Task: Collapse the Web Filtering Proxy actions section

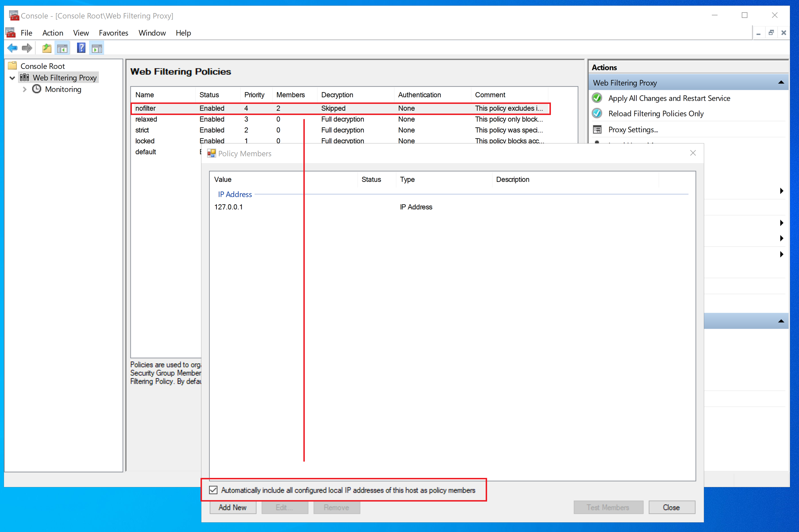Action: pyautogui.click(x=781, y=83)
